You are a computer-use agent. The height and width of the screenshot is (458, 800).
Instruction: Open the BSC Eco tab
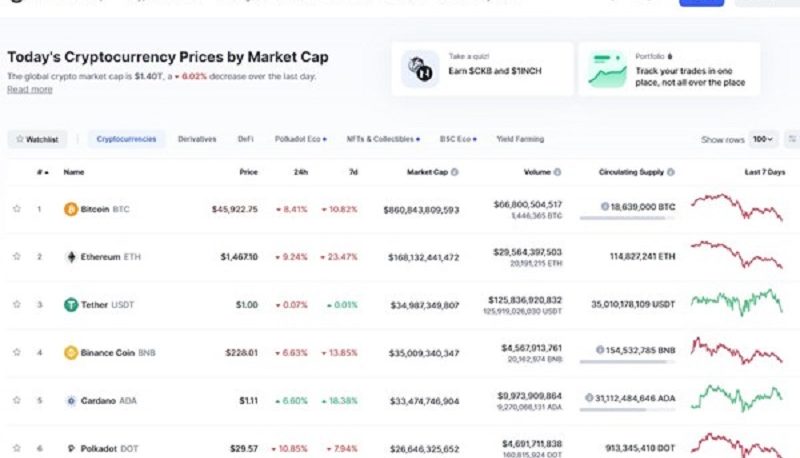[458, 139]
